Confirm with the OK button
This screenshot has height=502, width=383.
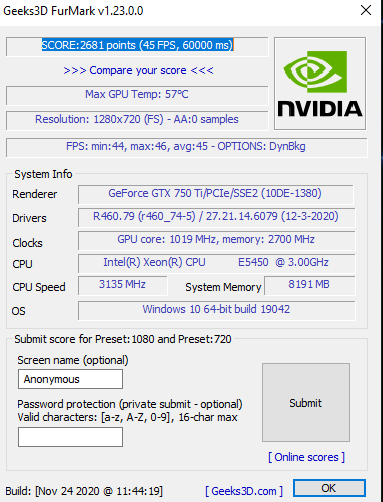click(x=329, y=488)
